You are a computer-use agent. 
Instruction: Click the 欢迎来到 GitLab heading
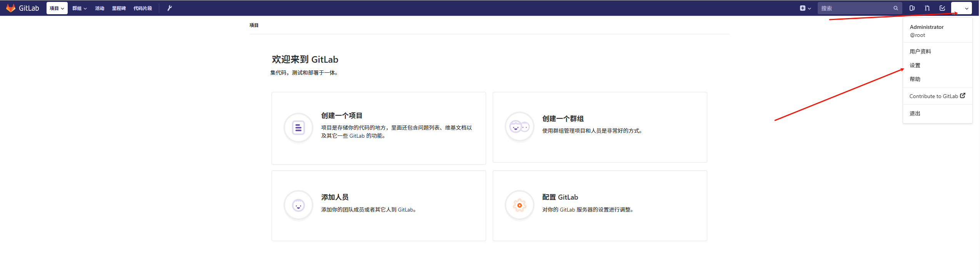[305, 59]
